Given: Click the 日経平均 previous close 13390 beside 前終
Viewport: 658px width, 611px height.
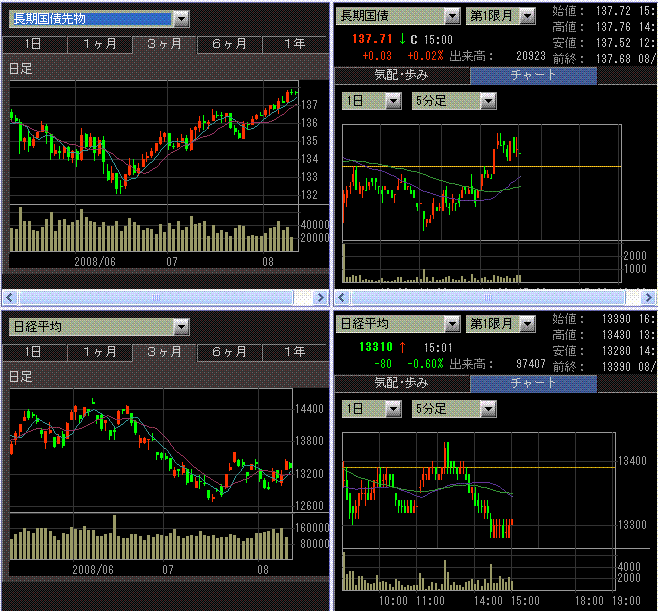Looking at the screenshot, I should point(616,367).
